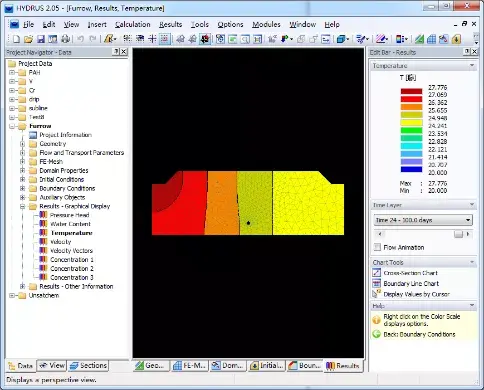The image size is (484, 390).
Task: Select Velocity Vectors in results tree
Action: coord(71,251)
